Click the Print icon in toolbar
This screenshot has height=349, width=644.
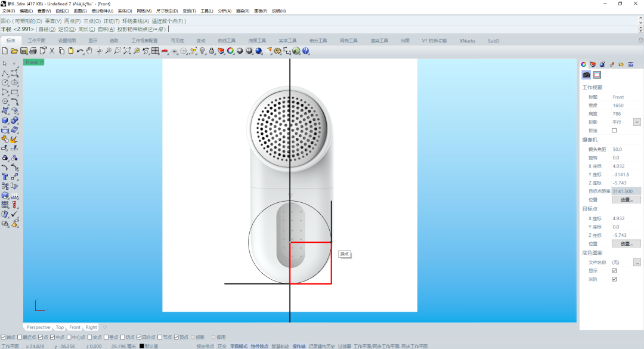[x=33, y=51]
